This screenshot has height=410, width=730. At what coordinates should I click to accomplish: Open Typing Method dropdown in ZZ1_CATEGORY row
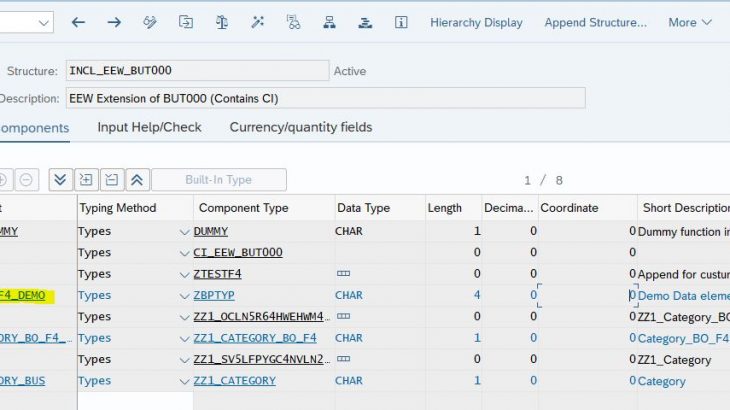click(184, 382)
